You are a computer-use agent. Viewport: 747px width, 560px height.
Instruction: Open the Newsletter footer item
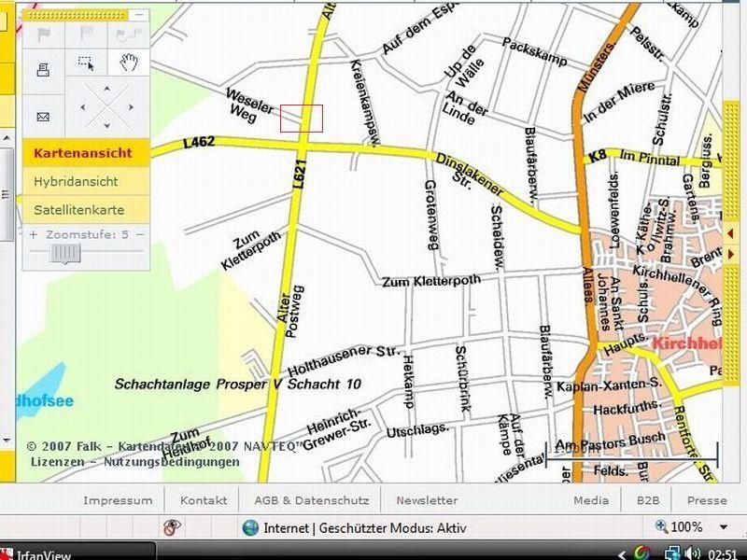coord(427,500)
